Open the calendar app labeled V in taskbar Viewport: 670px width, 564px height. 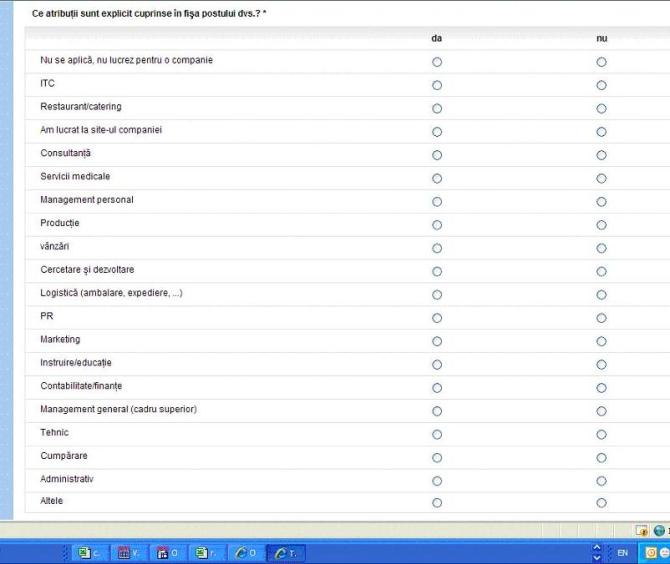pyautogui.click(x=129, y=552)
